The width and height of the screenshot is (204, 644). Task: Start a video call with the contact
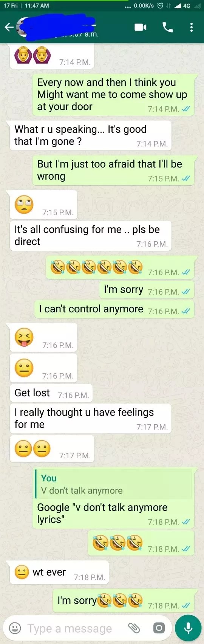[141, 27]
